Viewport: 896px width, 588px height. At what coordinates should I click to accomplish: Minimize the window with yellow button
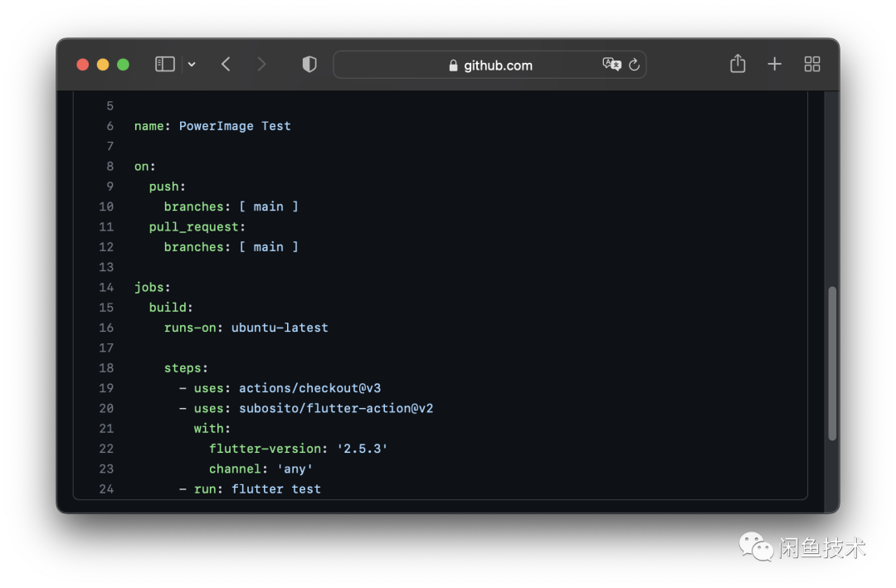tap(103, 65)
